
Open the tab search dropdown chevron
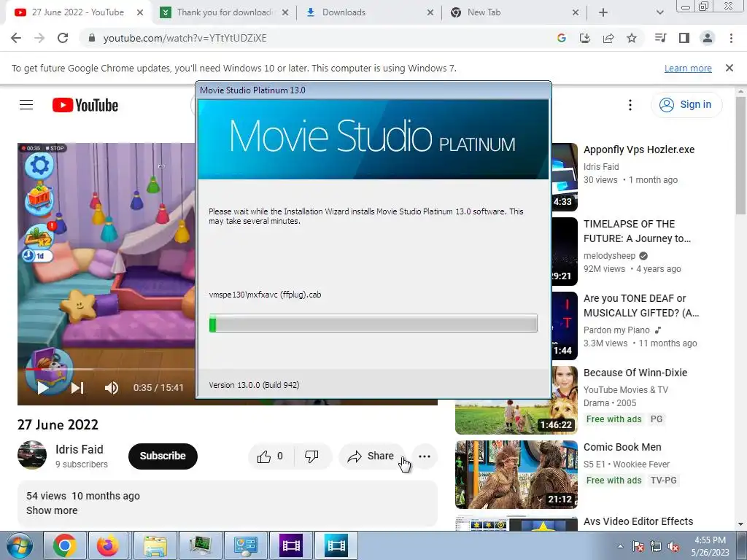pos(659,12)
